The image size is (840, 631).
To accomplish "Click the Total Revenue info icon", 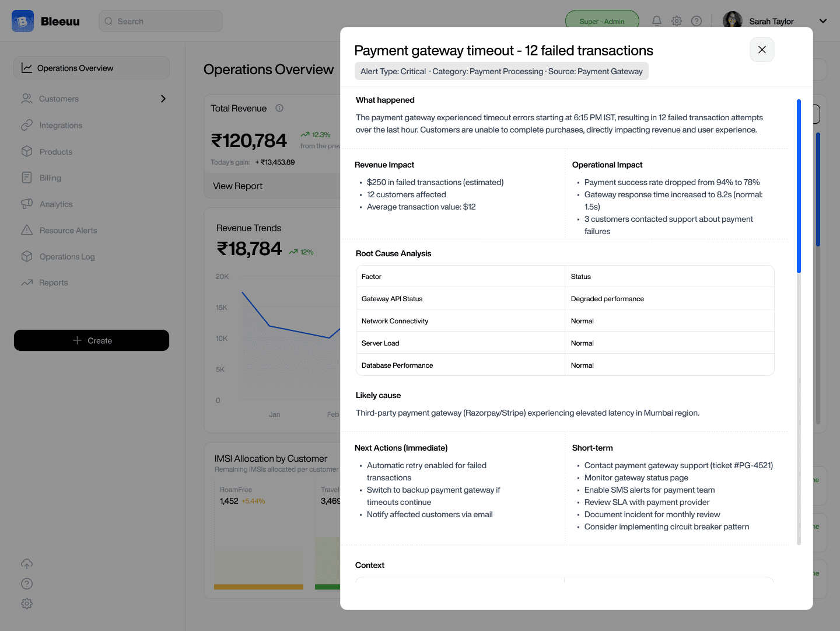I will (279, 108).
